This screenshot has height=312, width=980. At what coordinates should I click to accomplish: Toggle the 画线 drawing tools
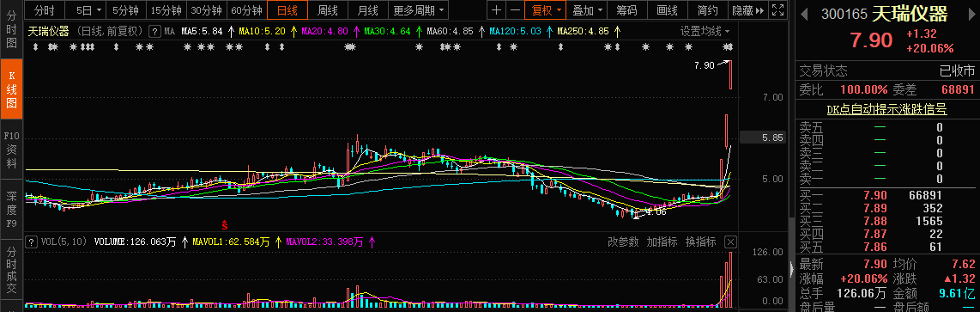click(x=667, y=10)
